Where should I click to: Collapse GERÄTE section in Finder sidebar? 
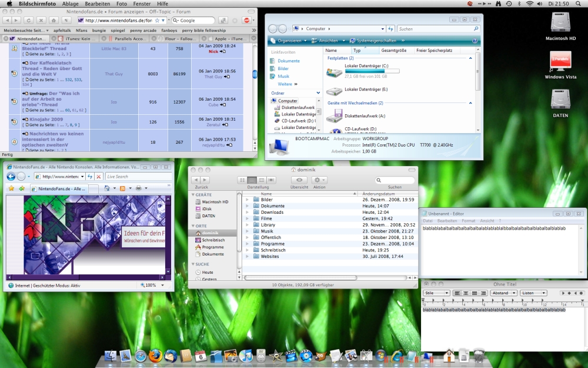click(193, 194)
